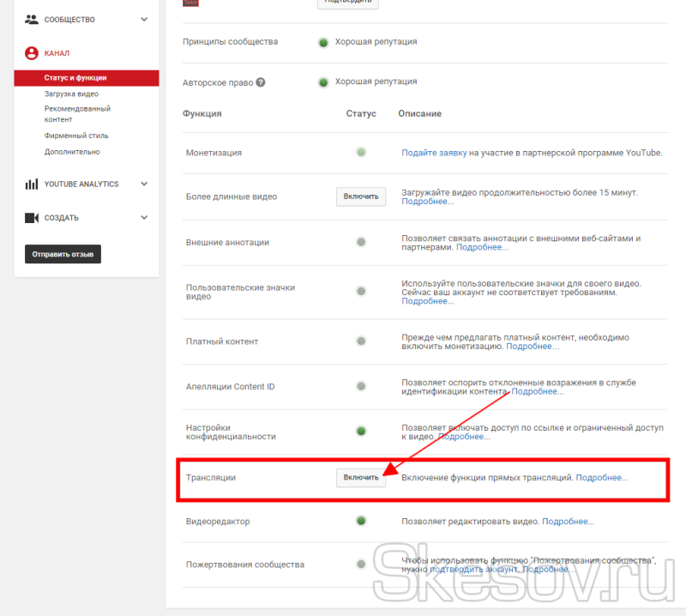Click gray status dot for Внешние аннотации
The width and height of the screenshot is (686, 616).
point(361,242)
